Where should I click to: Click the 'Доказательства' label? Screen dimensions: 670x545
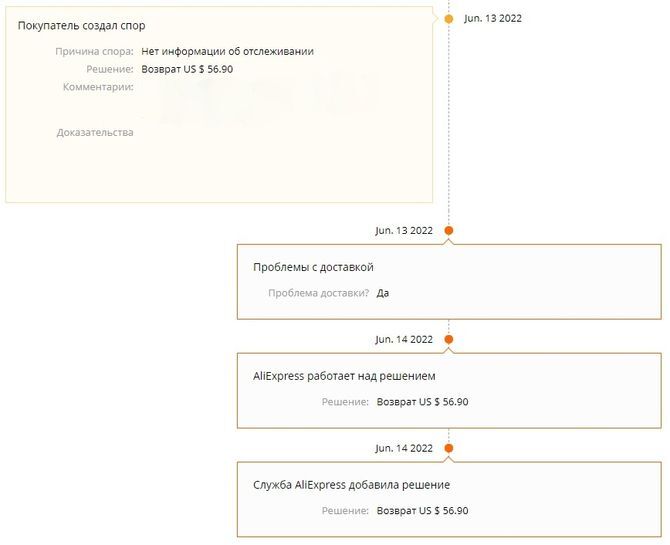coord(95,132)
